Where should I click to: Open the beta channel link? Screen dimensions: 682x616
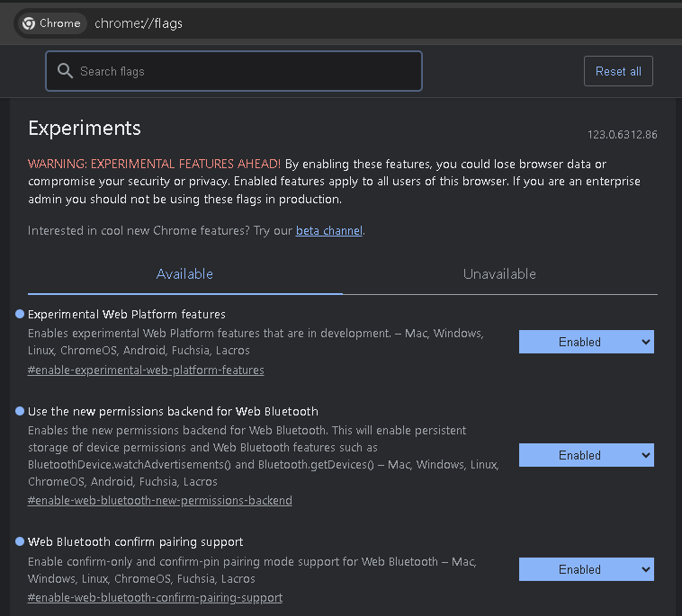tap(328, 230)
